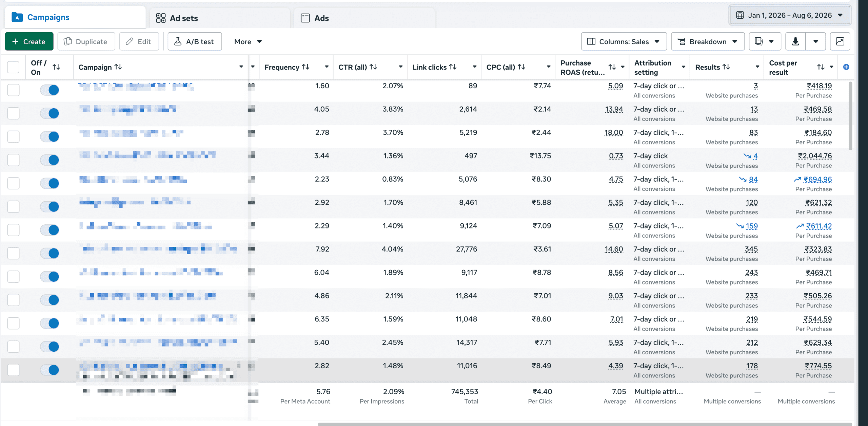The image size is (868, 426).
Task: Check the campaign row with frequency 1.60
Action: (13, 90)
